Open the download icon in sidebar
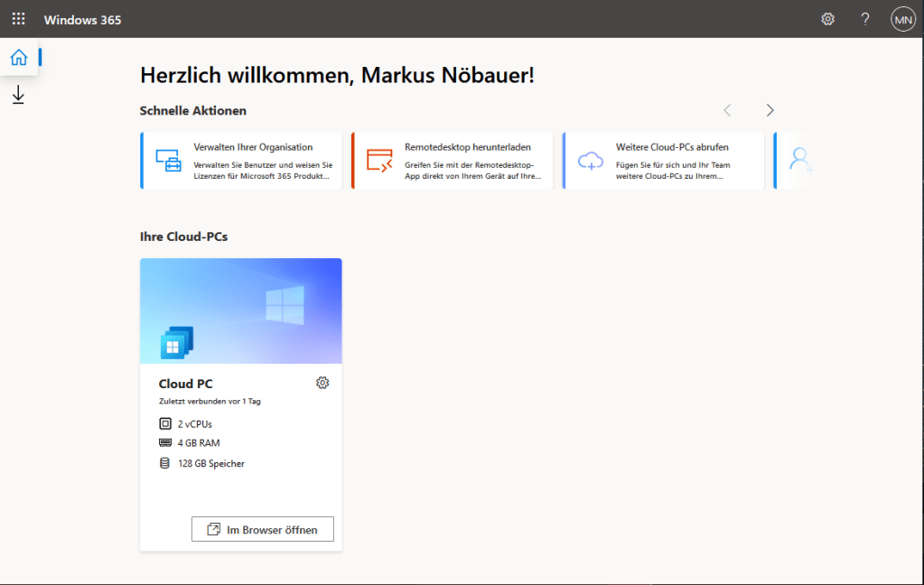The width and height of the screenshot is (924, 585). tap(18, 95)
